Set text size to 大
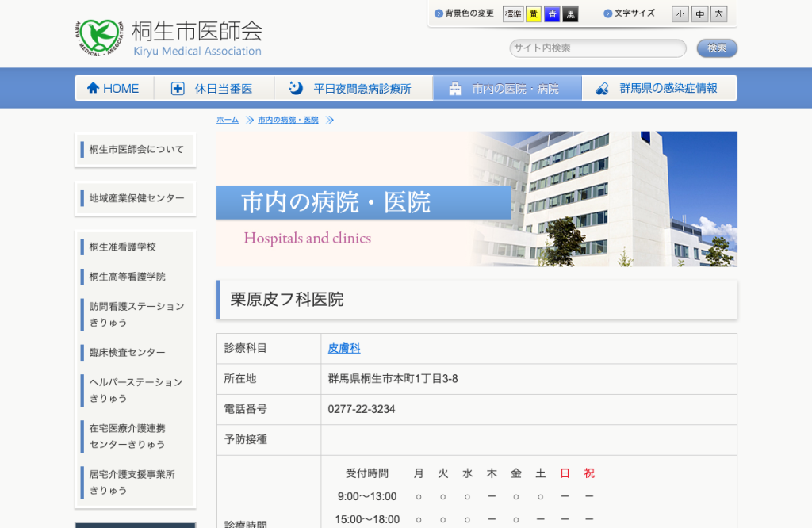This screenshot has height=528, width=812. coord(718,14)
